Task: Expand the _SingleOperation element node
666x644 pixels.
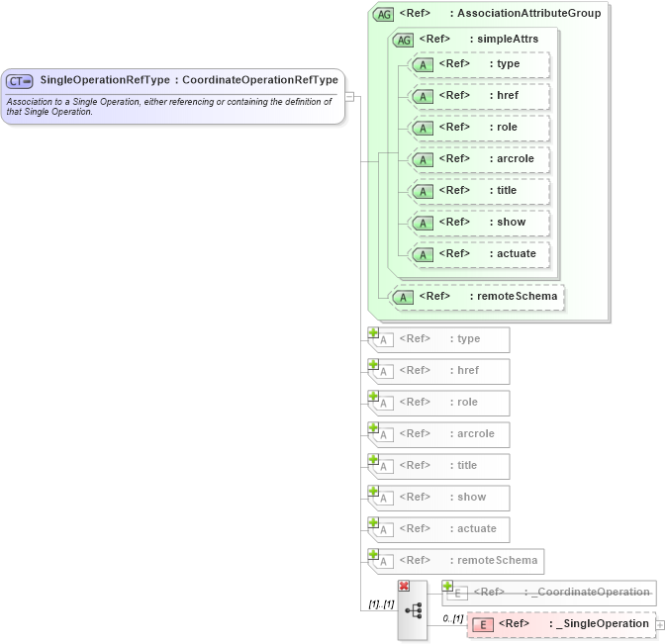Action: (660, 625)
